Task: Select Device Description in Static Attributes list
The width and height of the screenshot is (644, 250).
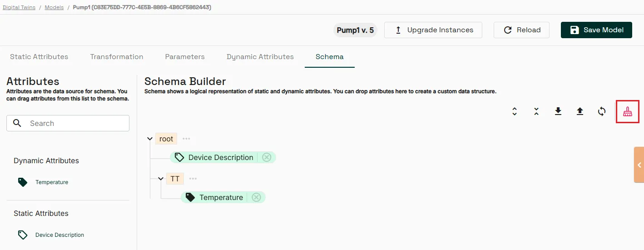Action: coord(59,235)
